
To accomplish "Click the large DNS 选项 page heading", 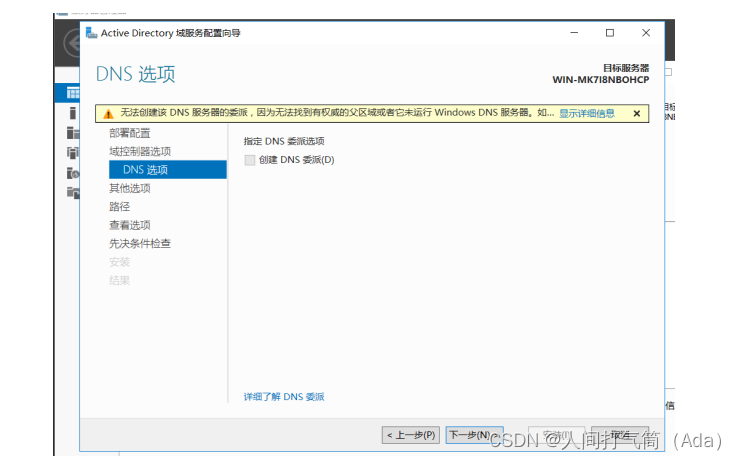I will pyautogui.click(x=135, y=74).
